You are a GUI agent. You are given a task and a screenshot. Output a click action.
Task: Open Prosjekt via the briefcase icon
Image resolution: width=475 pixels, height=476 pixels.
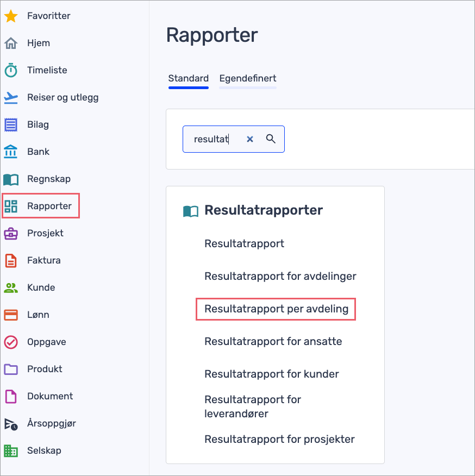click(11, 234)
